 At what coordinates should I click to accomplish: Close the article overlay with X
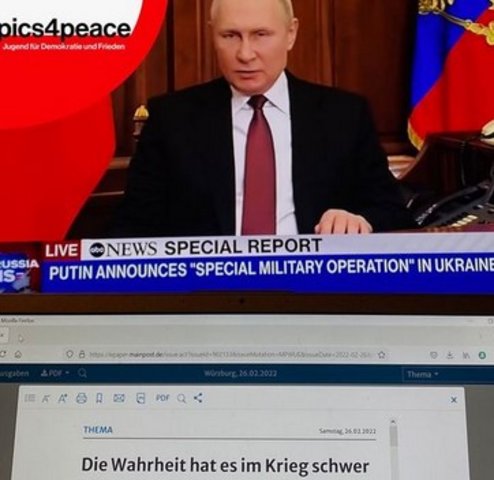click(453, 400)
